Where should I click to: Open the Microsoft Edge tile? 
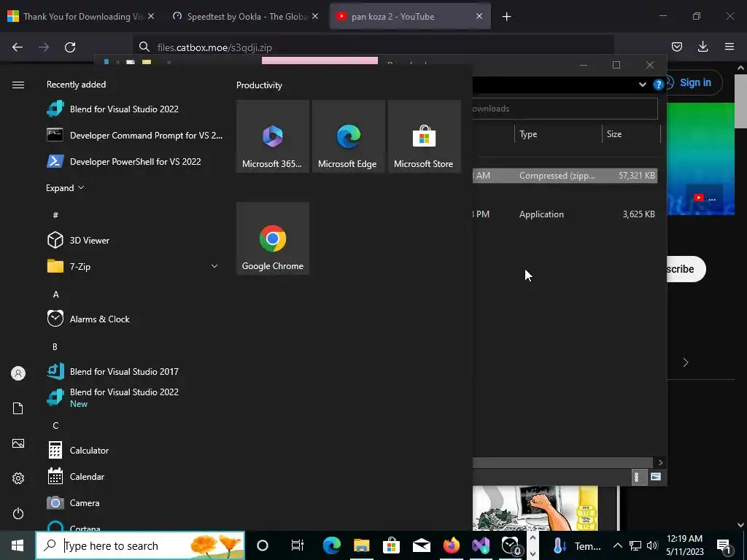click(x=348, y=136)
